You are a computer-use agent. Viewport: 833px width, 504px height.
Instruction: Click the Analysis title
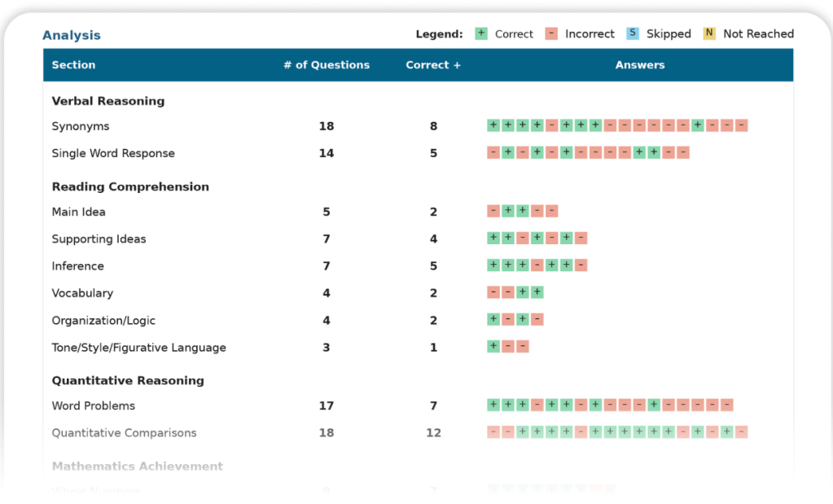click(72, 35)
